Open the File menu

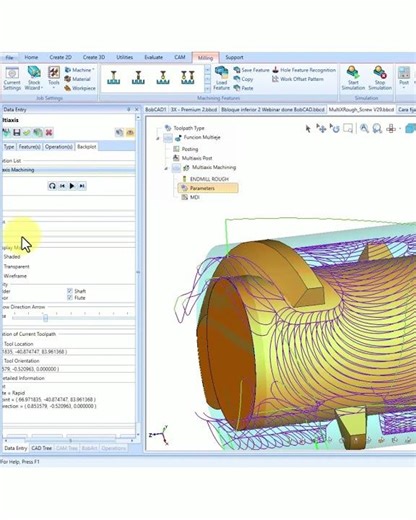[x=9, y=58]
